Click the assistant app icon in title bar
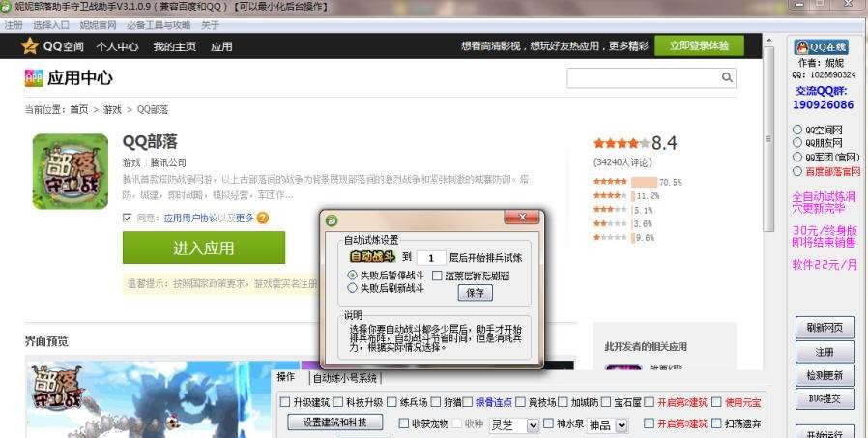The image size is (868, 438). point(6,6)
